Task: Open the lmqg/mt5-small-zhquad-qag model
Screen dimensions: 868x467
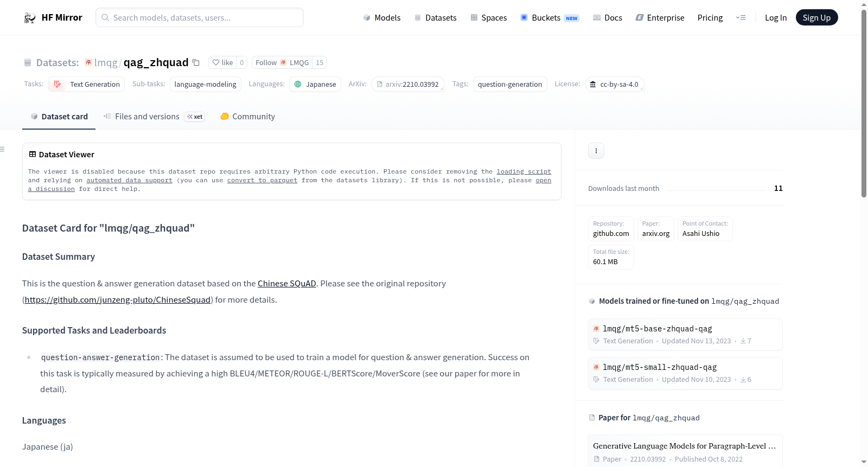Action: [x=685, y=373]
